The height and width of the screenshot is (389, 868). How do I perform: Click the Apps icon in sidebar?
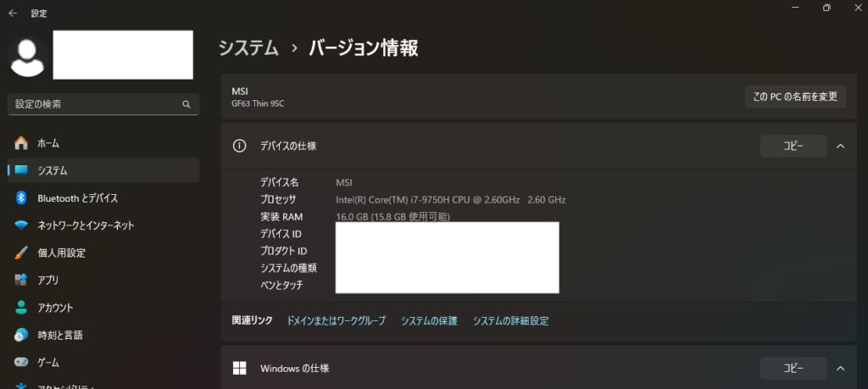(21, 280)
